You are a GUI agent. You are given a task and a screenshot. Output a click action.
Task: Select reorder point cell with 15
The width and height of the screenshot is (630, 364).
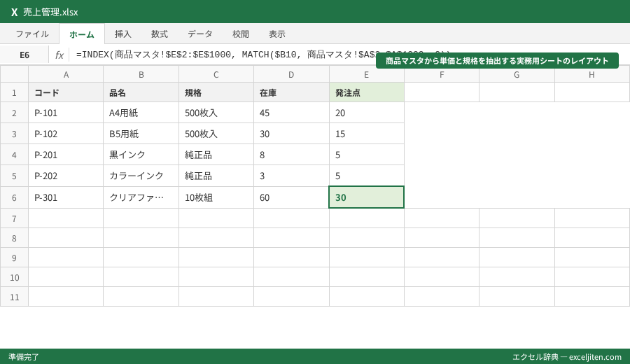(366, 134)
